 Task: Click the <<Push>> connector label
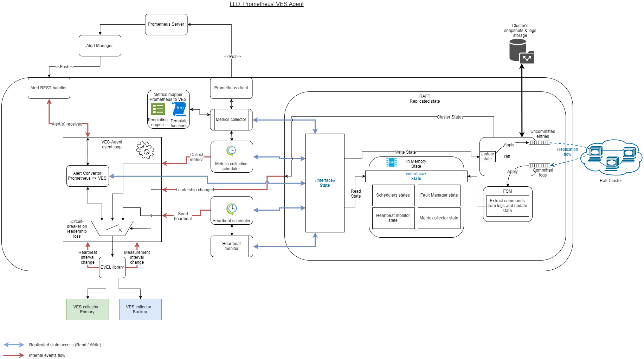(x=65, y=66)
